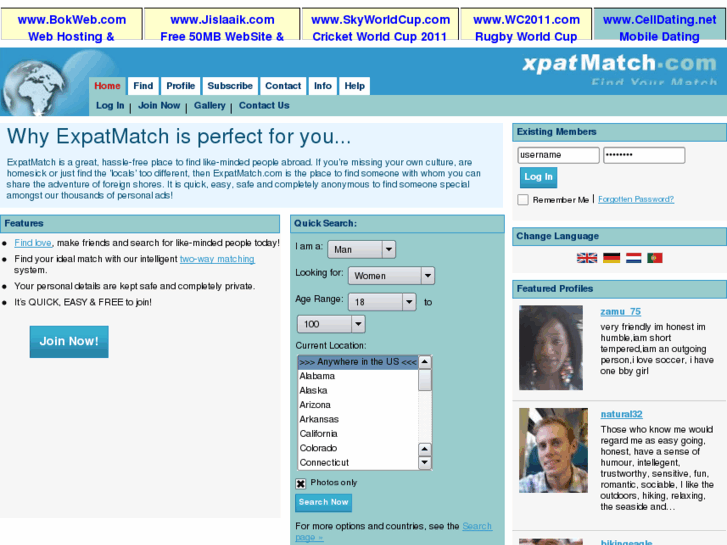Click the Join Now submenu link

click(x=159, y=106)
